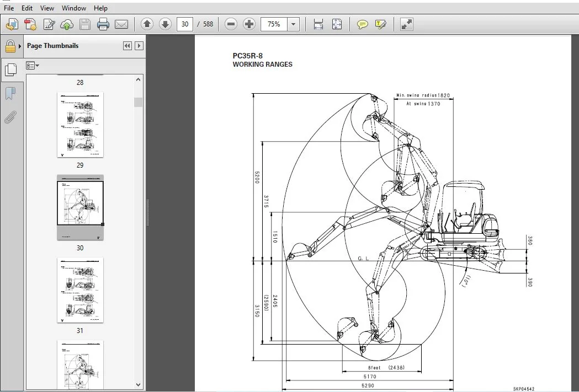579x392 pixels.
Task: Click the read mode expand icon
Action: [x=406, y=24]
